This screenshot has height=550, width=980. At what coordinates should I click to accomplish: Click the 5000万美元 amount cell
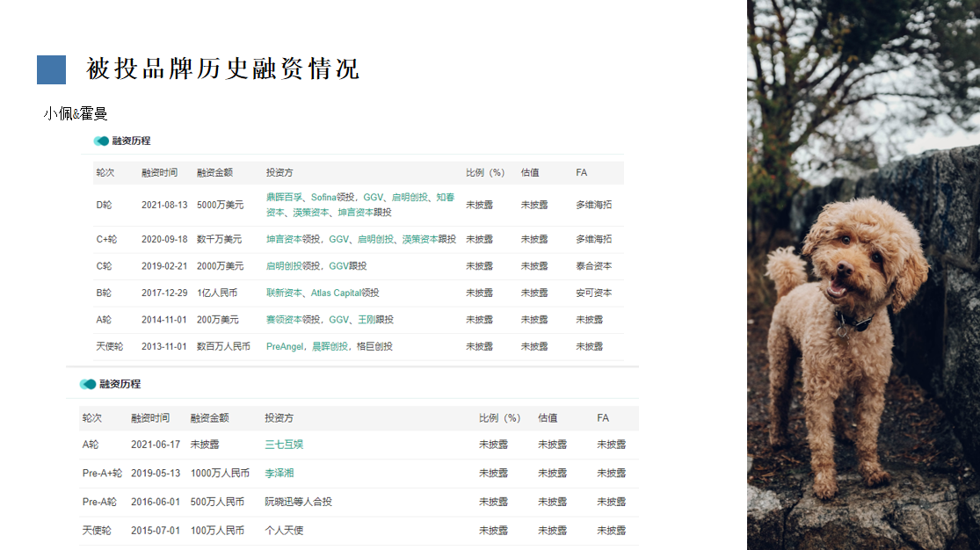click(220, 205)
